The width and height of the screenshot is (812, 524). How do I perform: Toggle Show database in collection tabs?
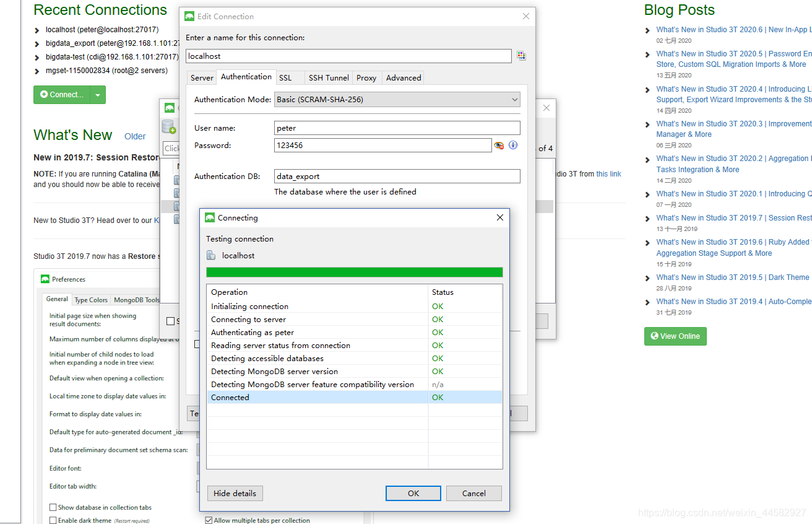[53, 507]
